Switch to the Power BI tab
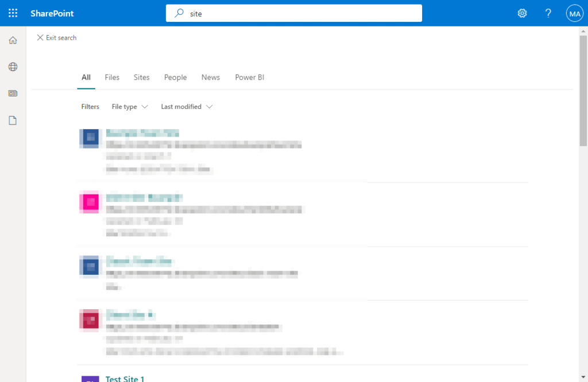The height and width of the screenshot is (382, 588). (x=249, y=77)
